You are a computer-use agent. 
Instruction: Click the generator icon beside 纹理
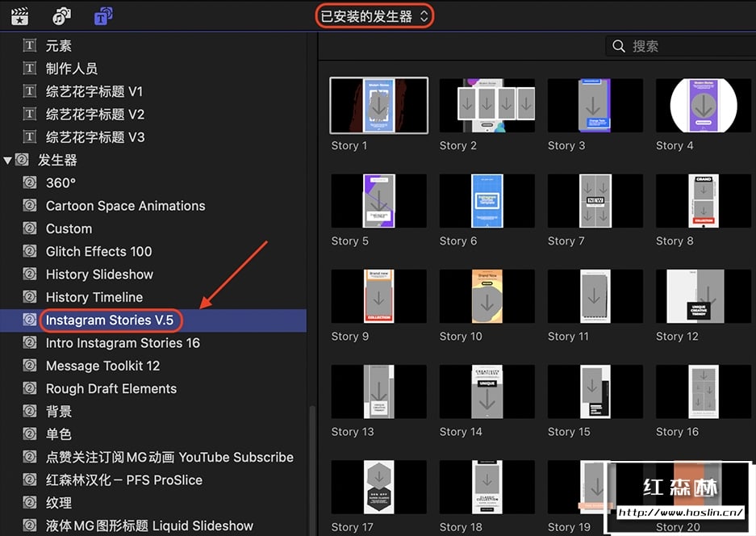29,503
